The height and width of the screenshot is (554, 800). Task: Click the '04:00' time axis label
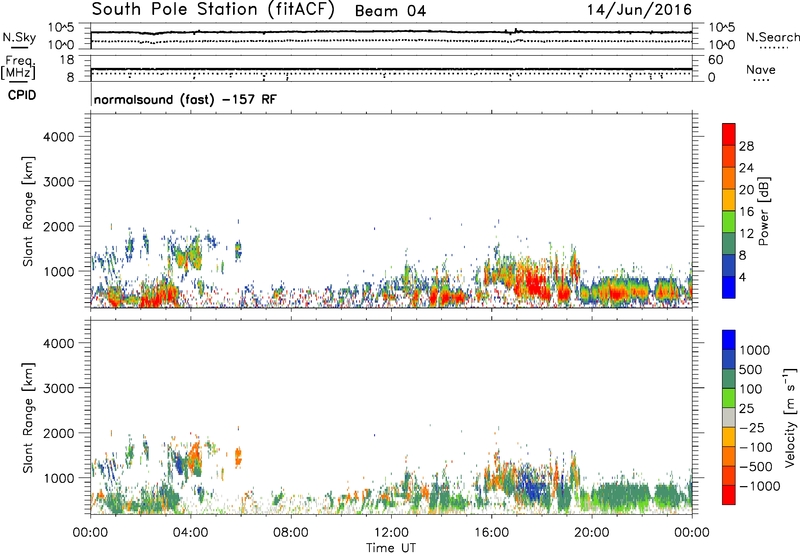190,533
